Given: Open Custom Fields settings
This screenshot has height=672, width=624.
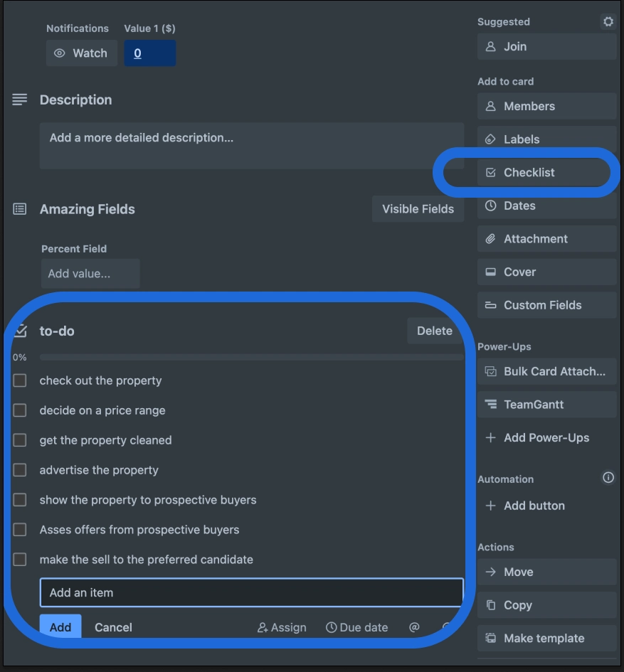Looking at the screenshot, I should tap(546, 304).
